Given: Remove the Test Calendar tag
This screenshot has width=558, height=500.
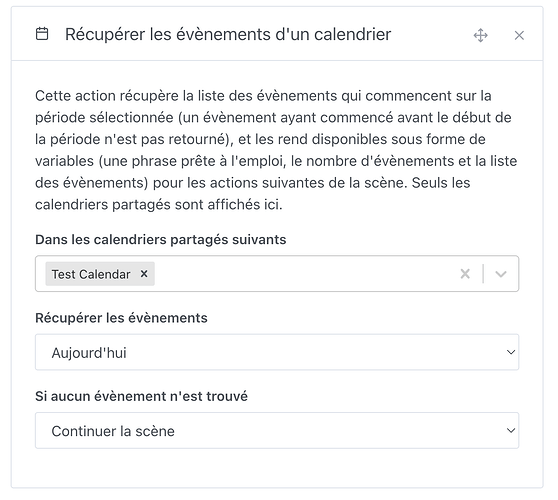Looking at the screenshot, I should pos(144,274).
